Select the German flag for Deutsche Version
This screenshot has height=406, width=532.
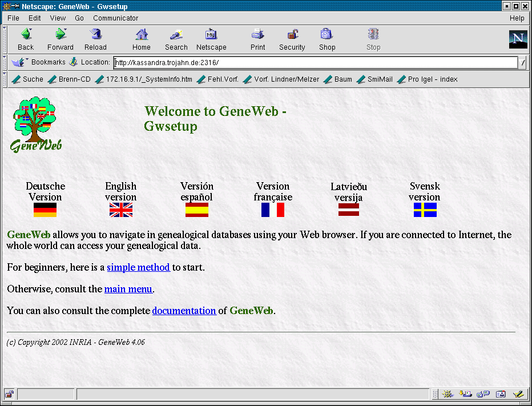45,210
